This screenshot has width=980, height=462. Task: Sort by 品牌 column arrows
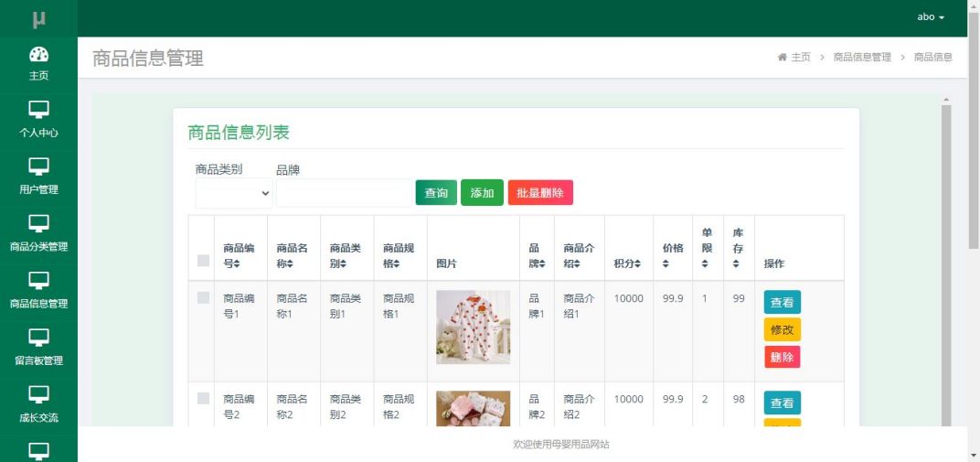click(542, 263)
